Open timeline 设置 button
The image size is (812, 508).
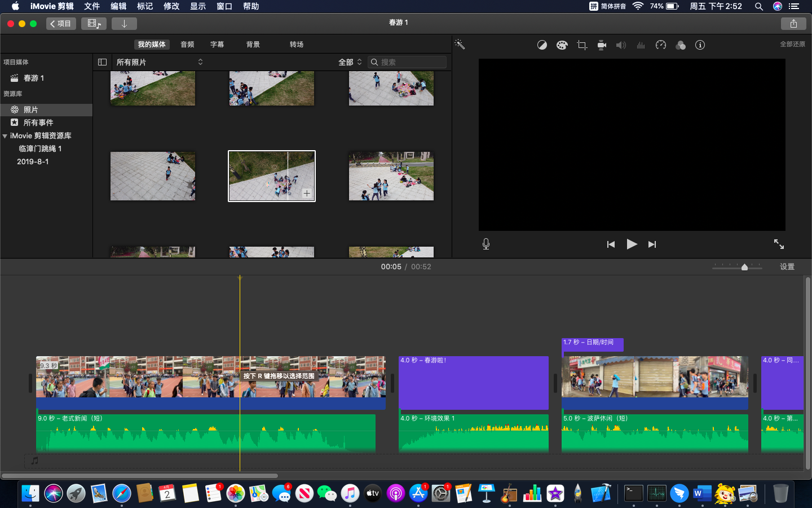click(787, 267)
